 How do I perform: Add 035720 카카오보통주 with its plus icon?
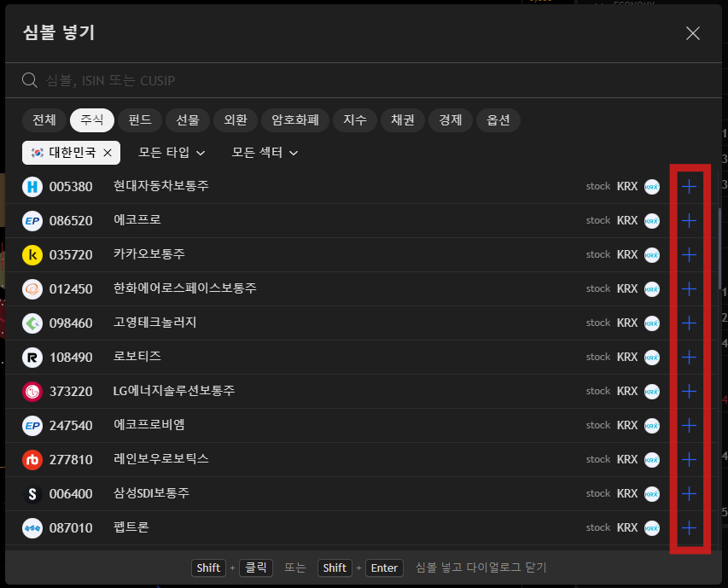689,255
